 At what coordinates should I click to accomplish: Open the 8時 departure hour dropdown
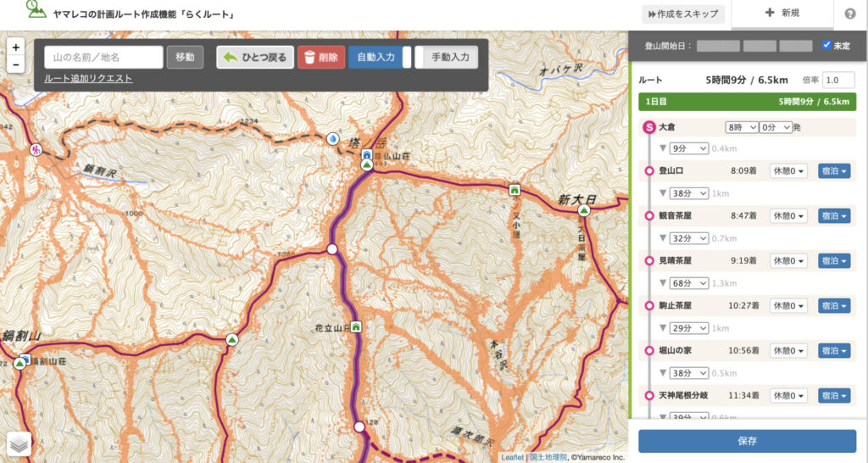pos(741,127)
